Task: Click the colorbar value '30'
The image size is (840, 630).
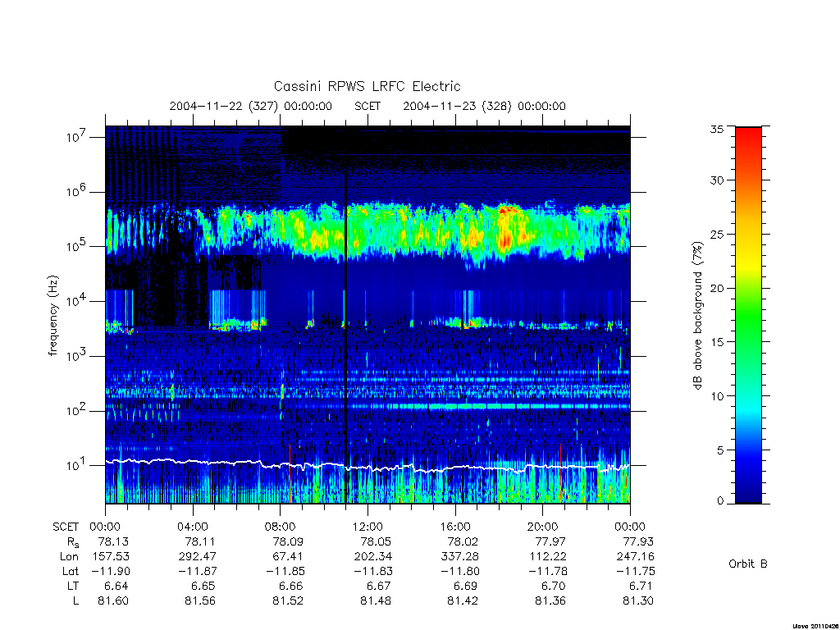Action: click(x=716, y=180)
